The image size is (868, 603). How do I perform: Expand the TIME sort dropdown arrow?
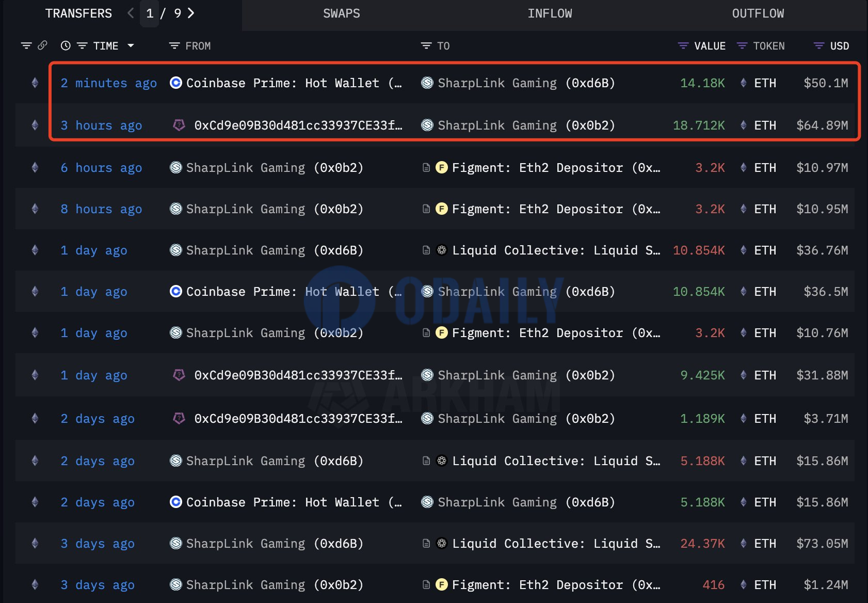point(131,46)
